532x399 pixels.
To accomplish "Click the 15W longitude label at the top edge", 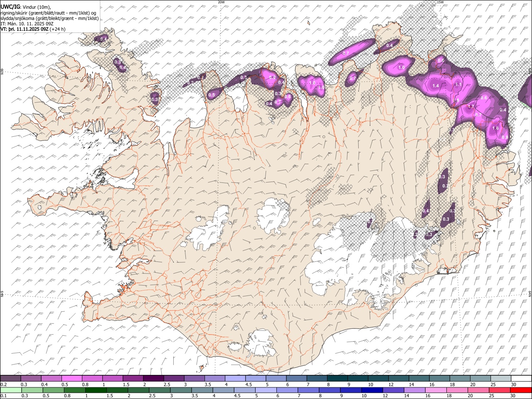I will coord(440,2).
